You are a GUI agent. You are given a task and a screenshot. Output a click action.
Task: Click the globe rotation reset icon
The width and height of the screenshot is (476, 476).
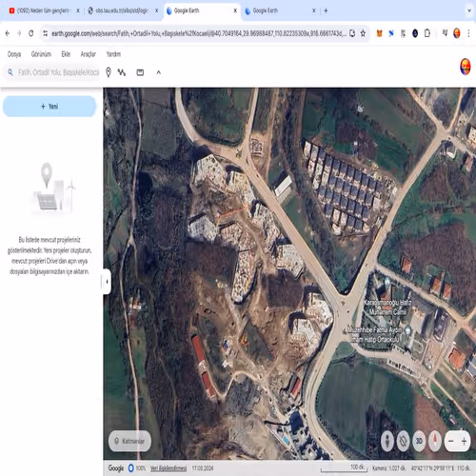pos(404,441)
